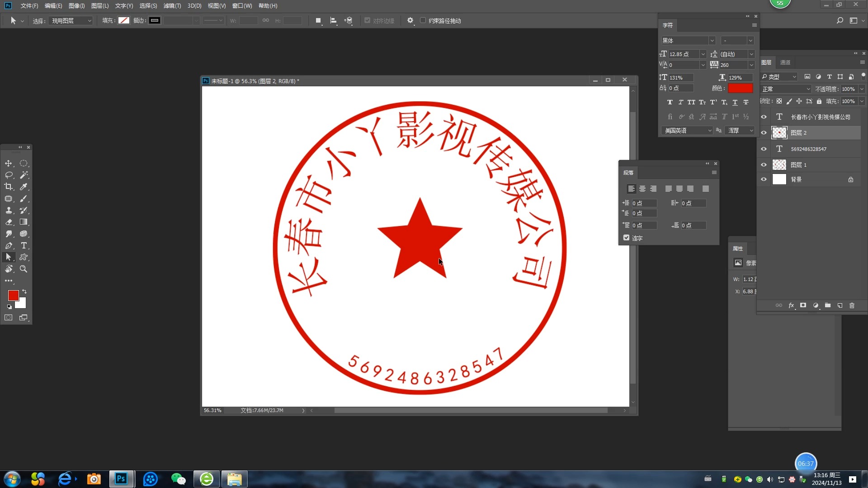Open the font size dropdown 12.85 点

pyautogui.click(x=703, y=54)
